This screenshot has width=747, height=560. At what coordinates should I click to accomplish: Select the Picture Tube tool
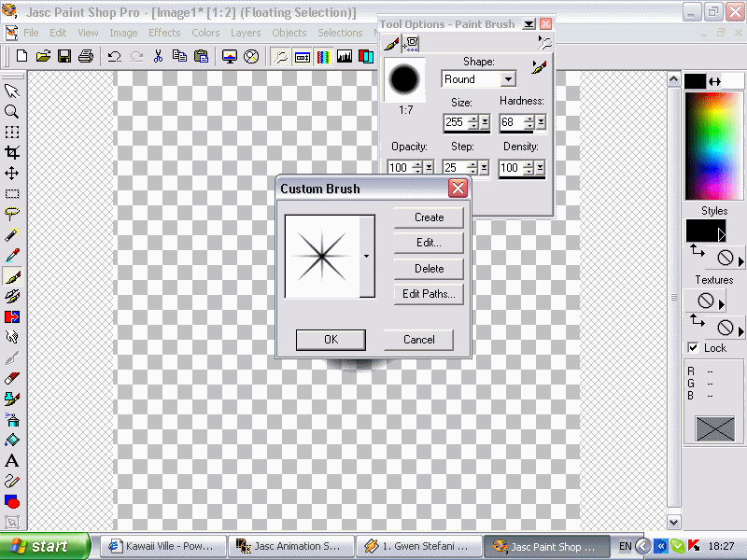pyautogui.click(x=11, y=399)
